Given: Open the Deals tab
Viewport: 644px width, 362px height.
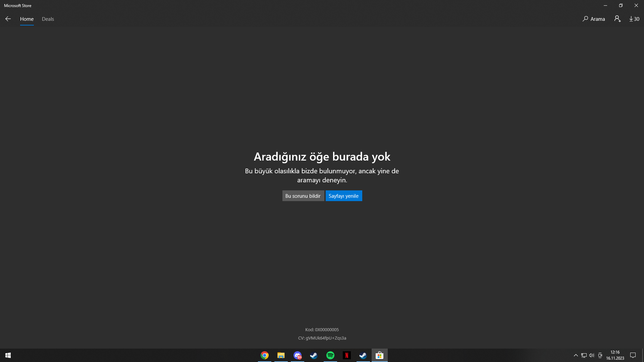Looking at the screenshot, I should pyautogui.click(x=48, y=19).
